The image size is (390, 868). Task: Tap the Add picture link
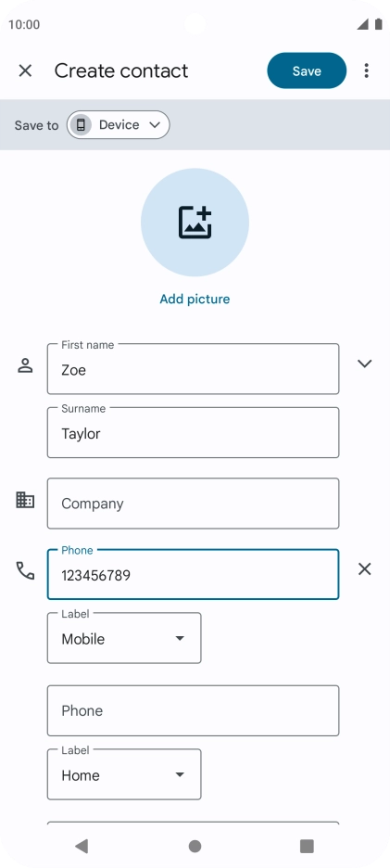[x=195, y=299]
